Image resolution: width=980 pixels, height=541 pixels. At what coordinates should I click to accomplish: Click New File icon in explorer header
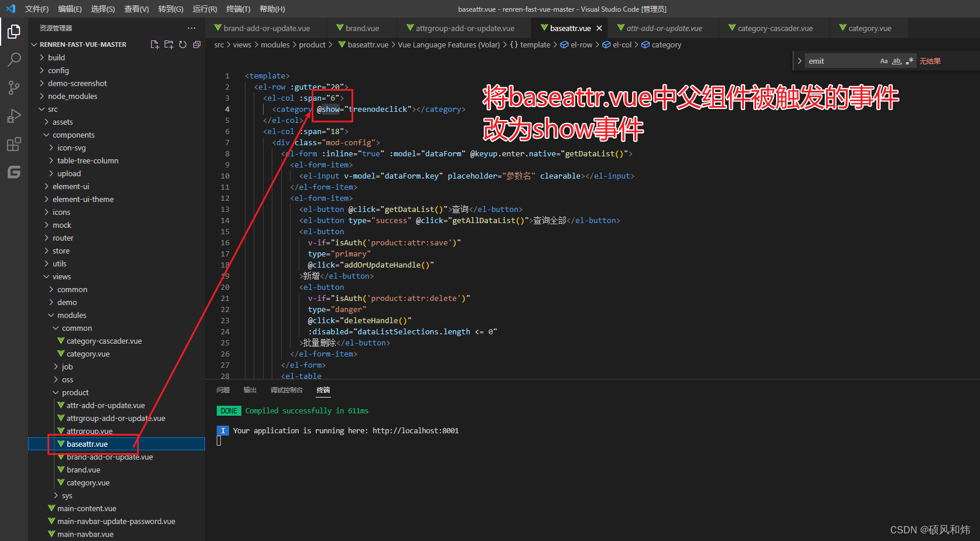(155, 44)
